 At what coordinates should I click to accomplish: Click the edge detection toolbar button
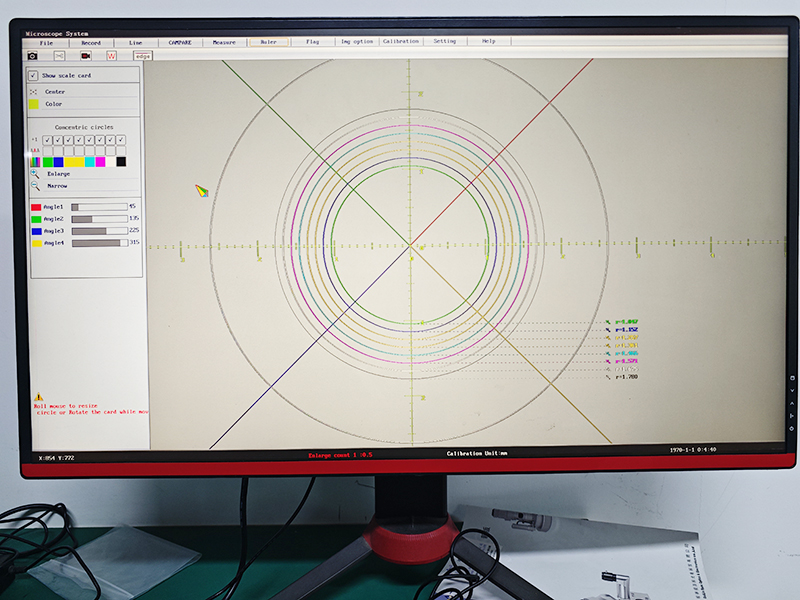143,56
